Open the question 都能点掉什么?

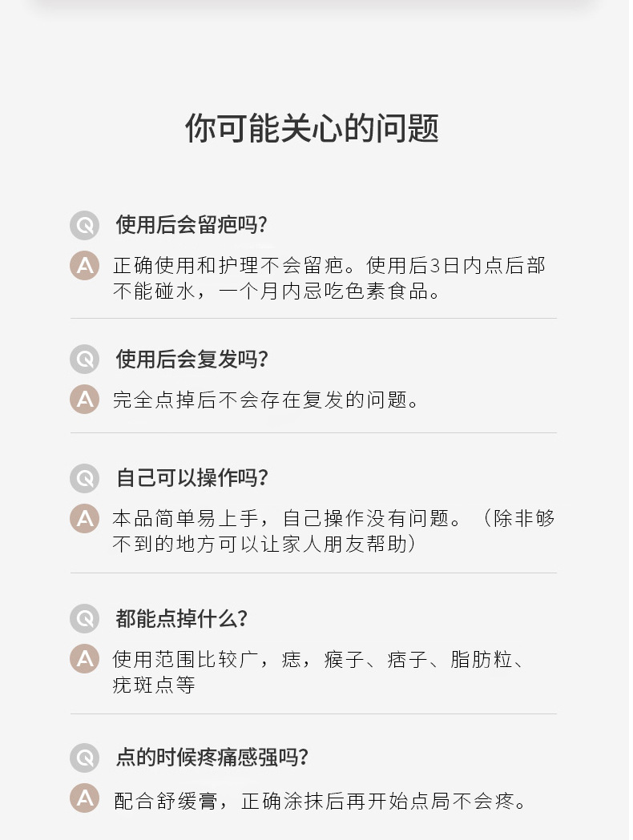(x=182, y=619)
